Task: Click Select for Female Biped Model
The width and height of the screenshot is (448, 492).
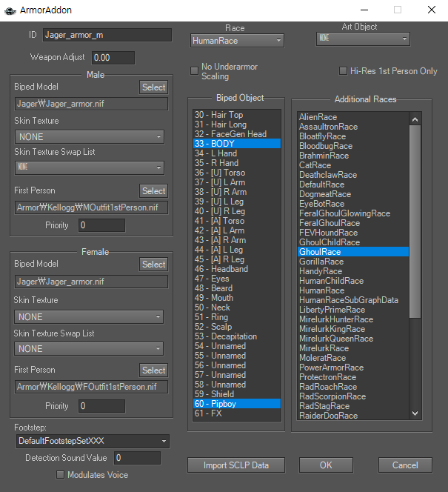Action: coord(153,265)
